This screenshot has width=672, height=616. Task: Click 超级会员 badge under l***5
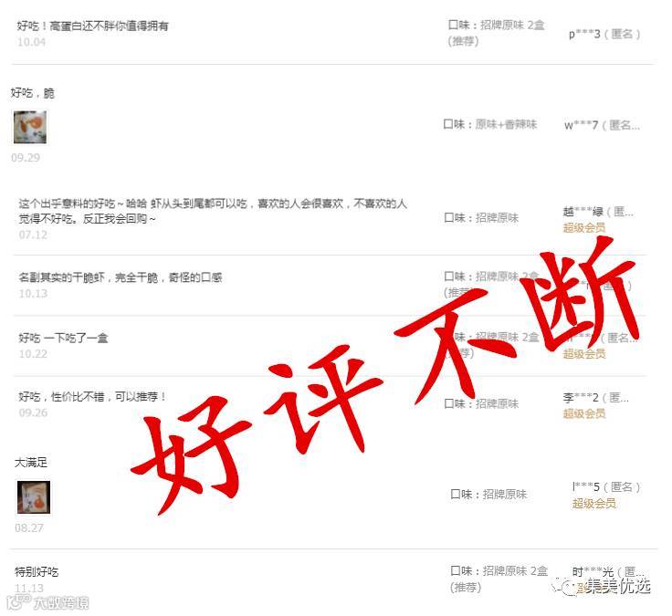click(x=594, y=504)
